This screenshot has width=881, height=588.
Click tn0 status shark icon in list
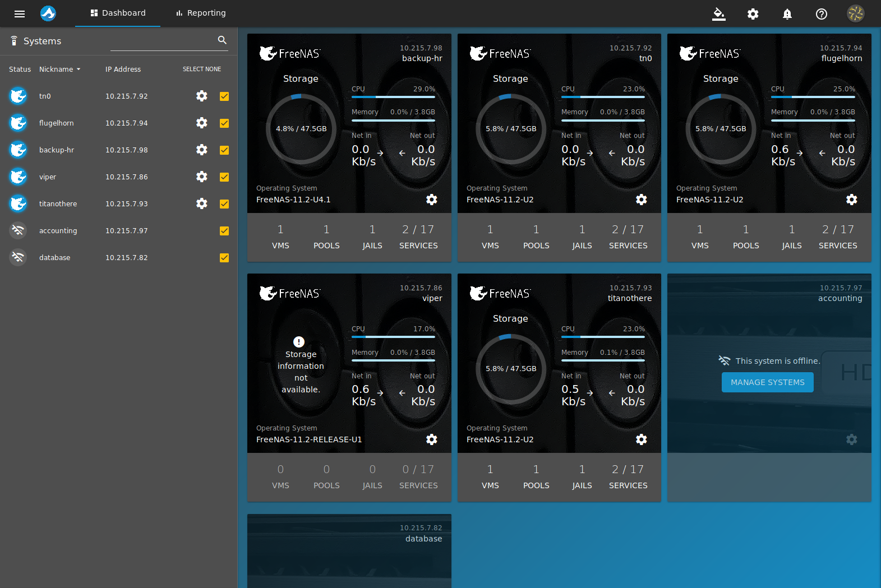pyautogui.click(x=18, y=96)
